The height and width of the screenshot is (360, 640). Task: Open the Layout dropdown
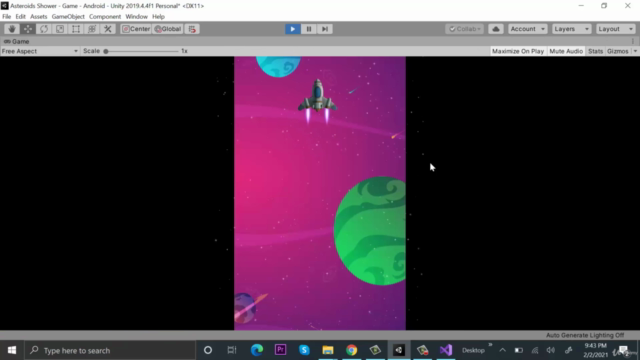click(x=616, y=29)
